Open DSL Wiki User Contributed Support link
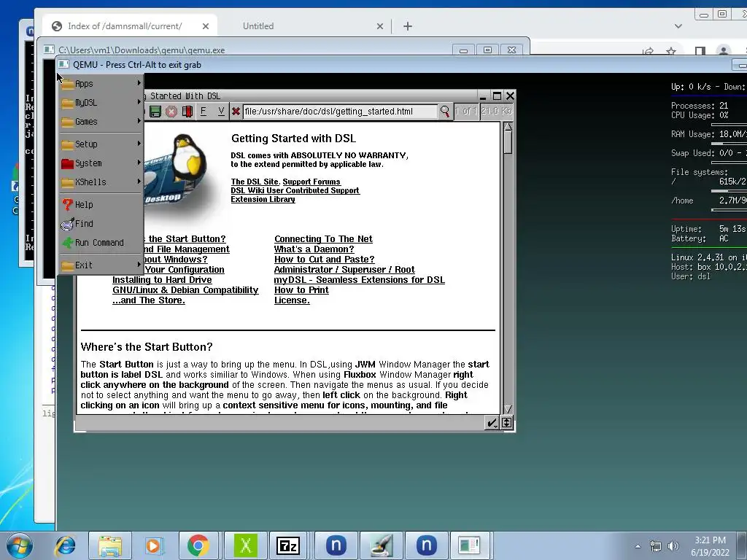Screen dimensions: 747x560 (295, 190)
